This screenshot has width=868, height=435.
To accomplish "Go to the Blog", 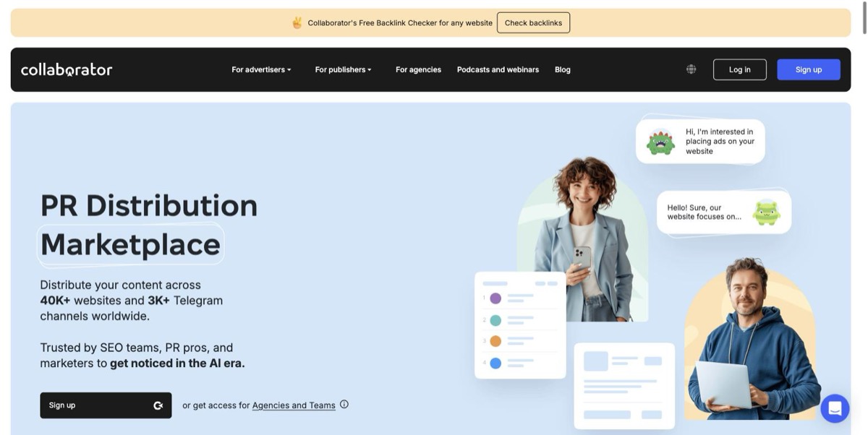I will (563, 69).
